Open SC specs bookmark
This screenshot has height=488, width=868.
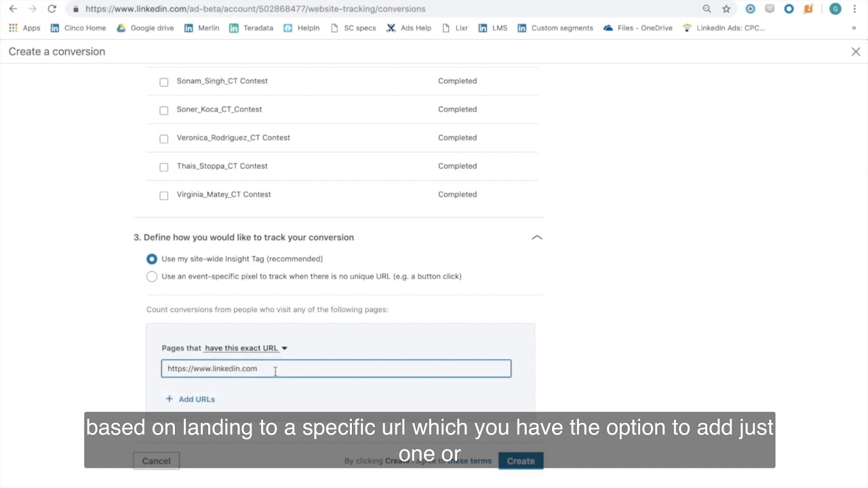[353, 28]
